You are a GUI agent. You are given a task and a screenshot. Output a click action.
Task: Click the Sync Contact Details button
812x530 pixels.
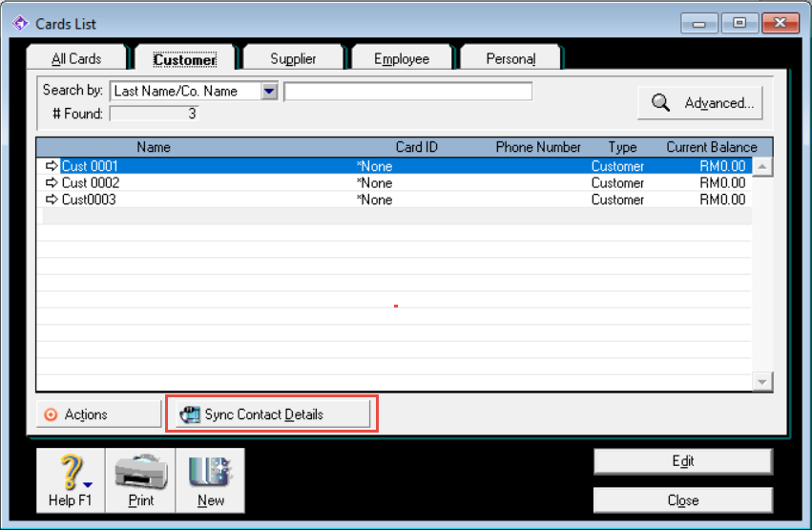[x=272, y=414]
